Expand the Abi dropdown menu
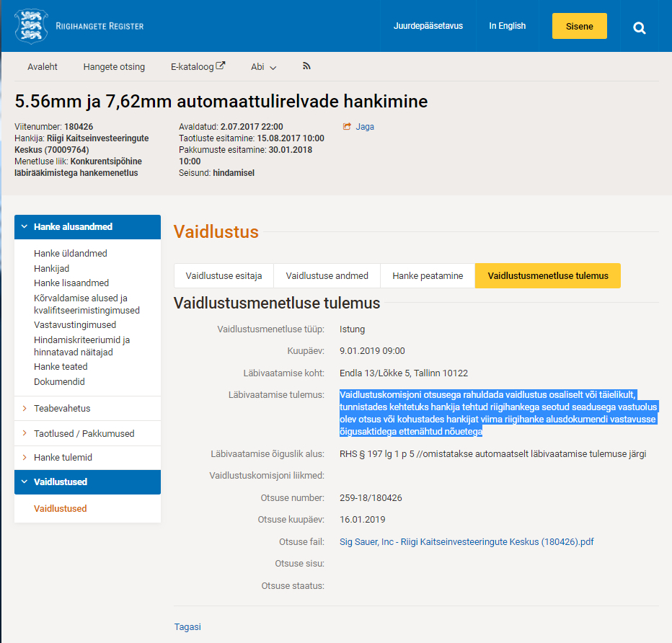The image size is (672, 643). click(x=263, y=67)
